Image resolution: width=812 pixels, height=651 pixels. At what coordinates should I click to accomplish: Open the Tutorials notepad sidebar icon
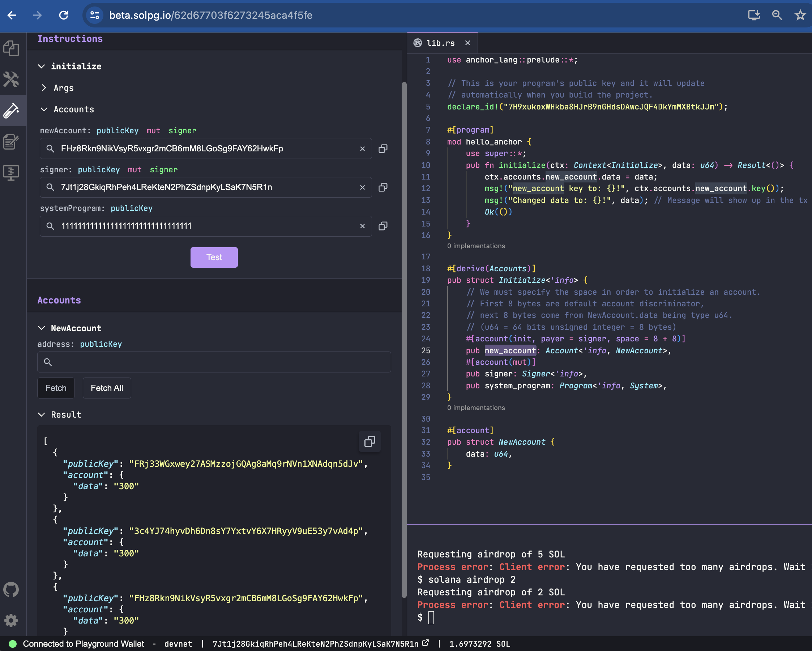(x=11, y=142)
